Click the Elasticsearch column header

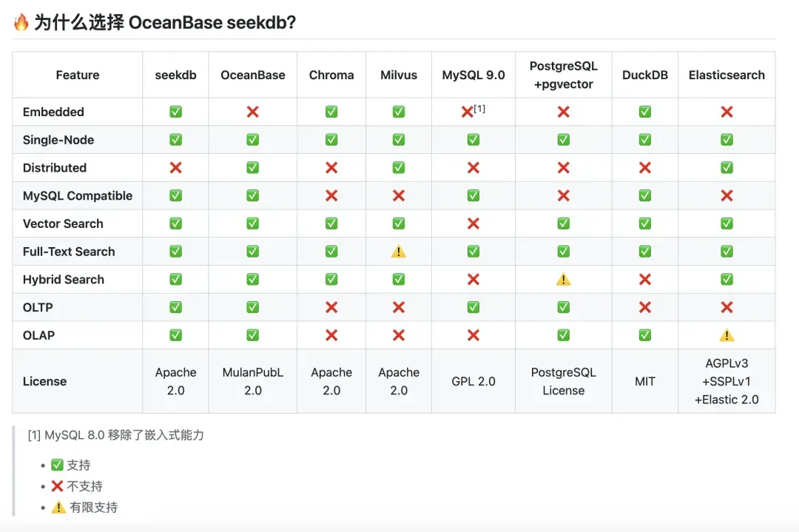(x=726, y=75)
